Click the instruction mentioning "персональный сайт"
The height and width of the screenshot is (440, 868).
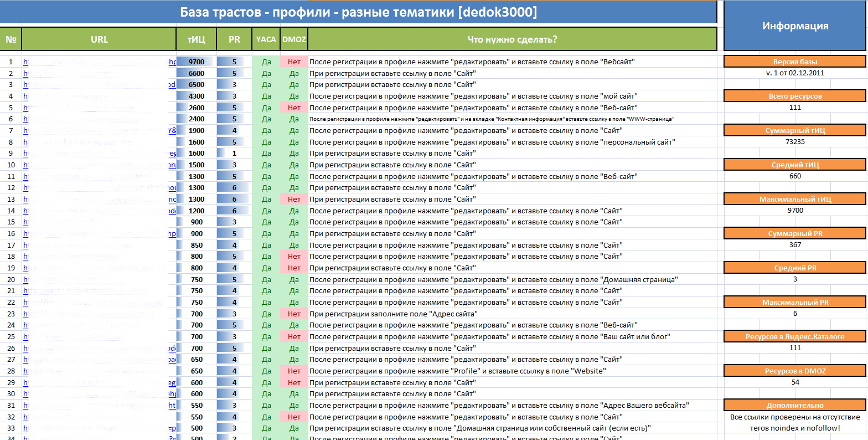[x=492, y=142]
